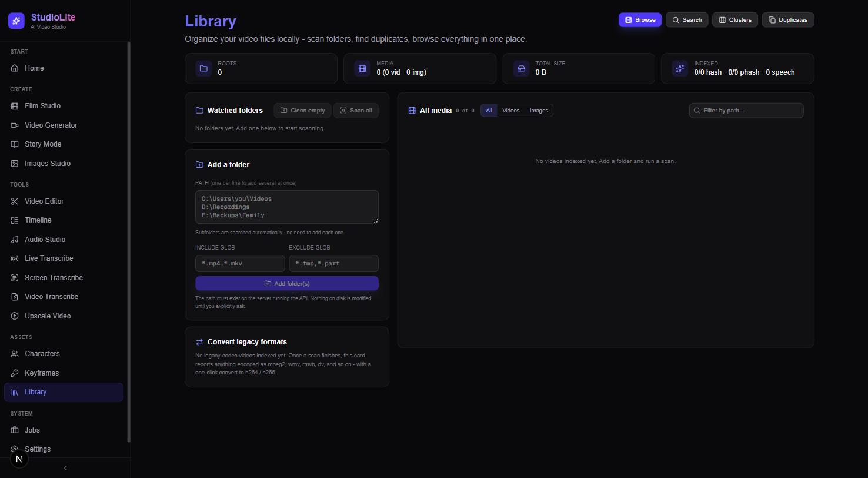
Task: Click the Characters people icon
Action: pos(15,354)
